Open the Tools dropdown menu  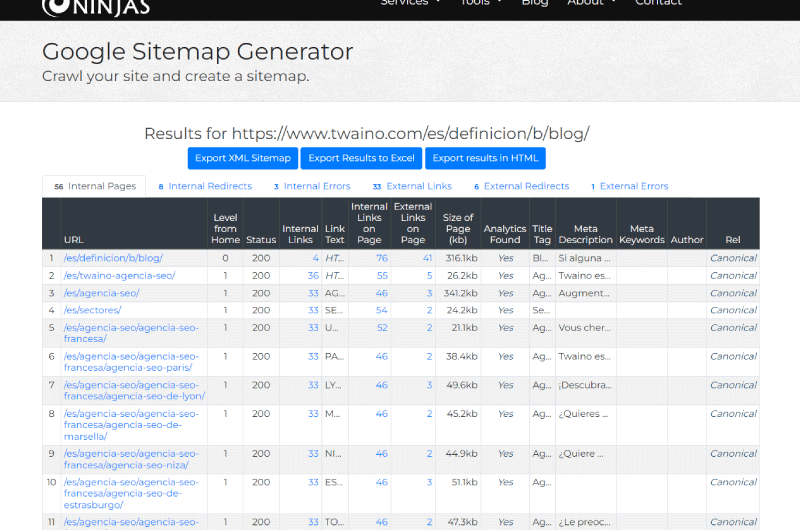click(x=481, y=3)
